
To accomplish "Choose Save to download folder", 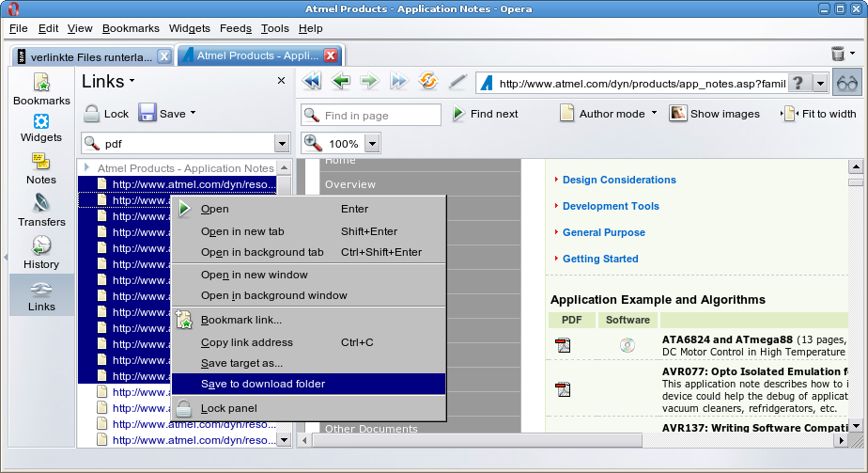I will pyautogui.click(x=309, y=384).
